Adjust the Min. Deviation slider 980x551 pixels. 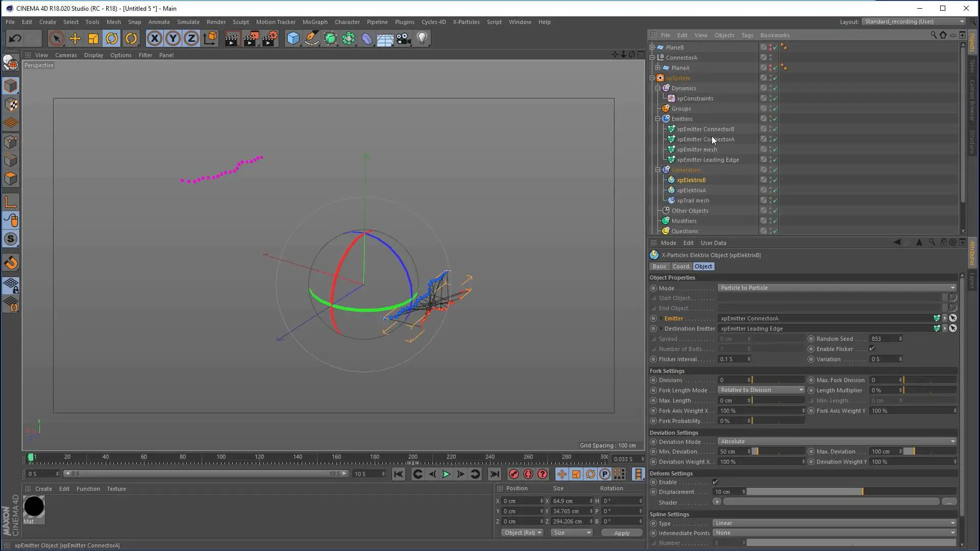click(x=778, y=452)
